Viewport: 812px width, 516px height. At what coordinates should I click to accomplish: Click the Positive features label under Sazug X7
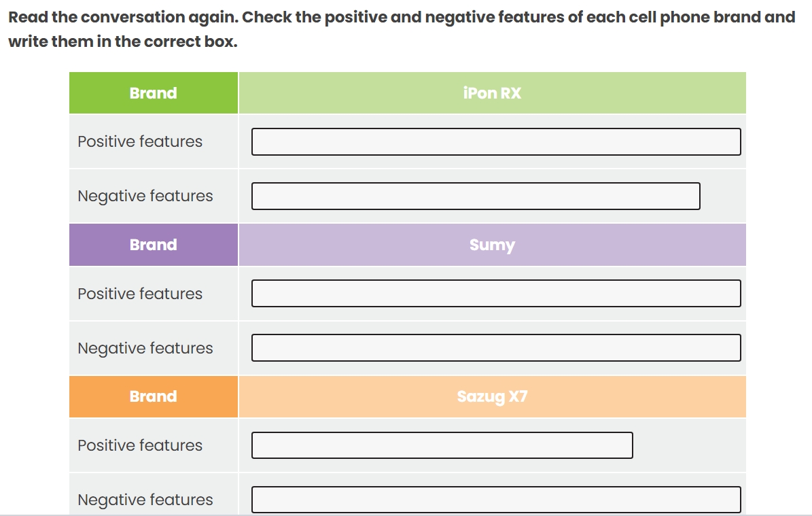[140, 445]
